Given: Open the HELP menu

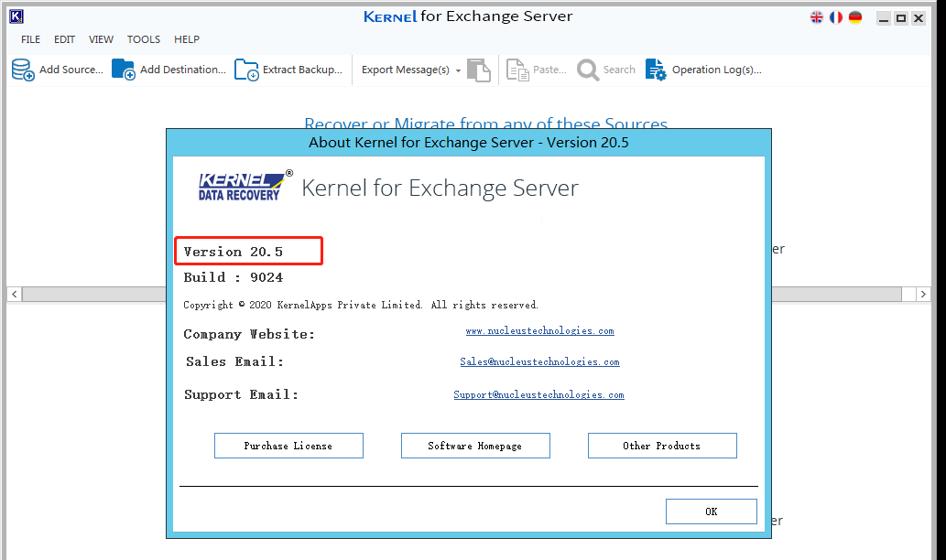Looking at the screenshot, I should coord(187,39).
